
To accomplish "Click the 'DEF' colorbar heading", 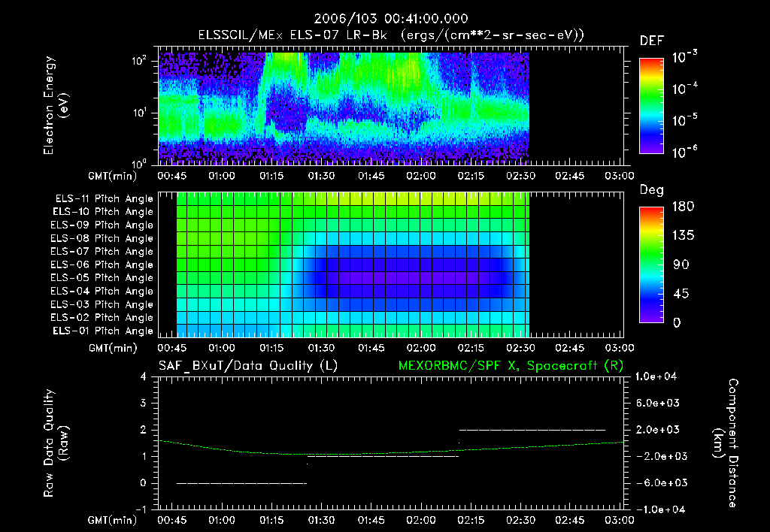I will [x=652, y=41].
